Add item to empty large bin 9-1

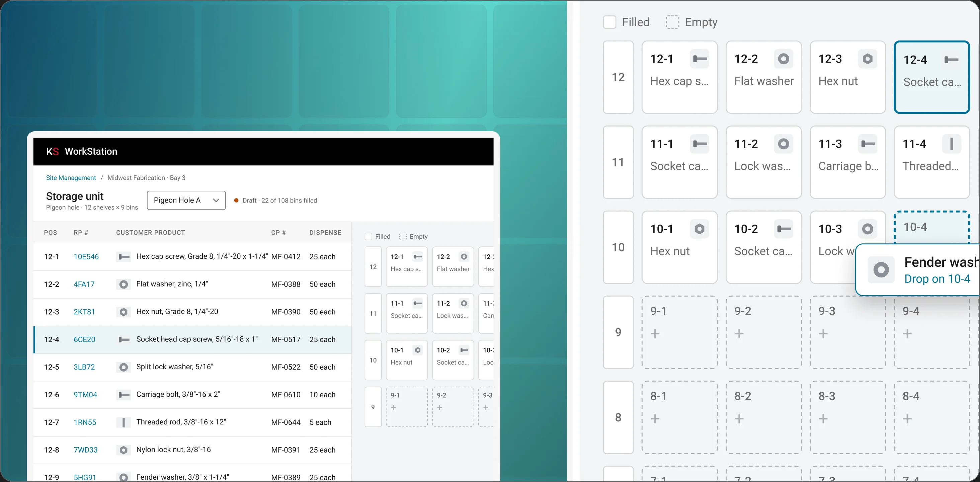[655, 334]
